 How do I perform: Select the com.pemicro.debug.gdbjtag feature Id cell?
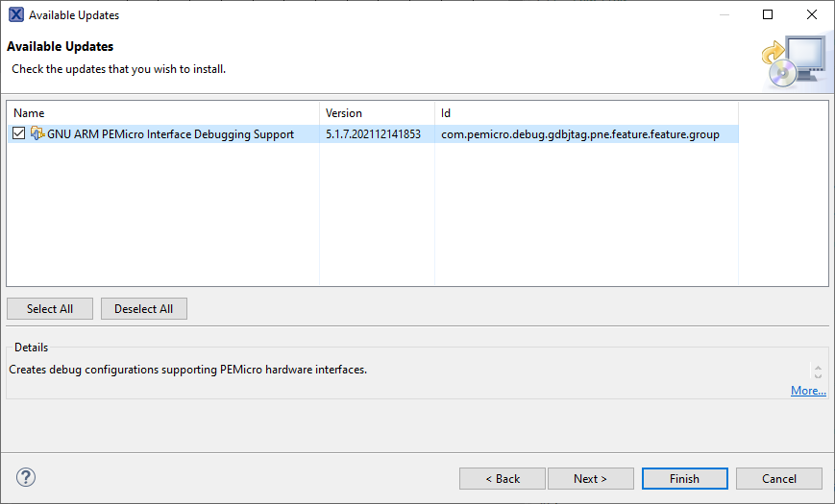(x=580, y=134)
